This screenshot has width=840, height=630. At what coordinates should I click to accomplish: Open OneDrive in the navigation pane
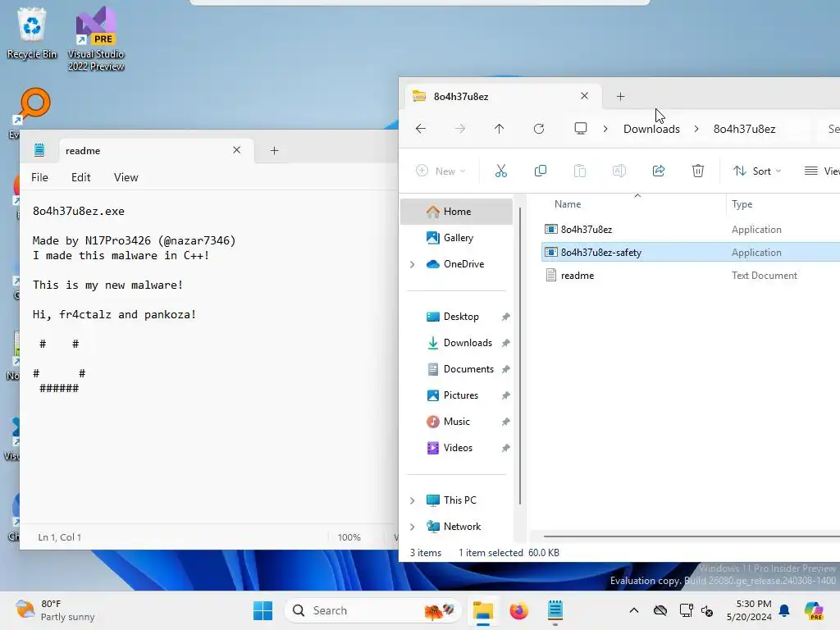pos(456,264)
